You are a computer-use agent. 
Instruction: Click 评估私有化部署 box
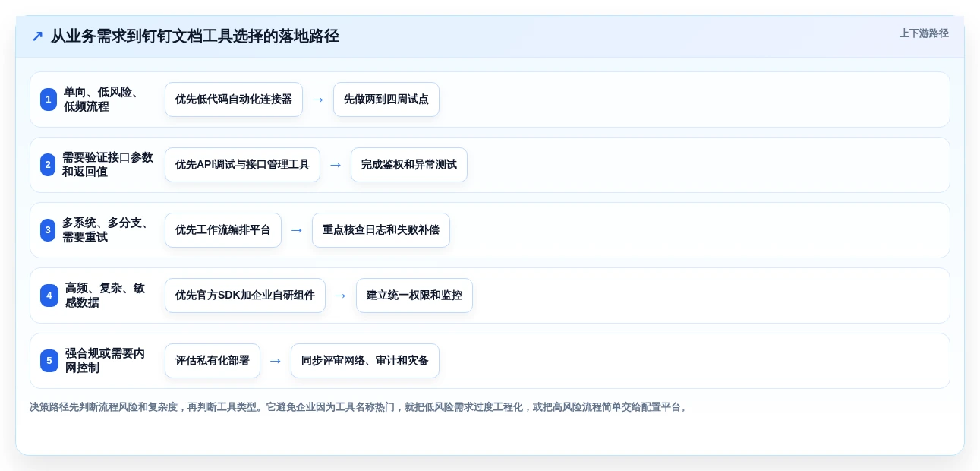[x=213, y=361]
